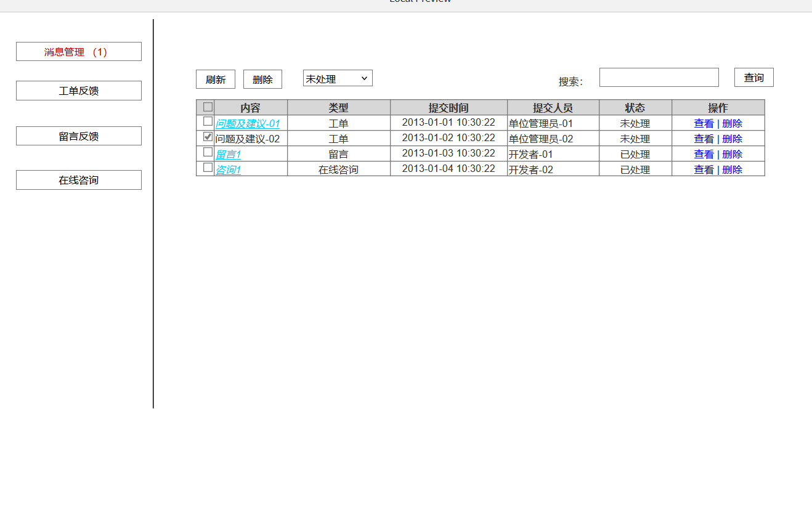Check the box for 留言1 row
Image resolution: width=812 pixels, height=525 pixels.
pos(208,152)
